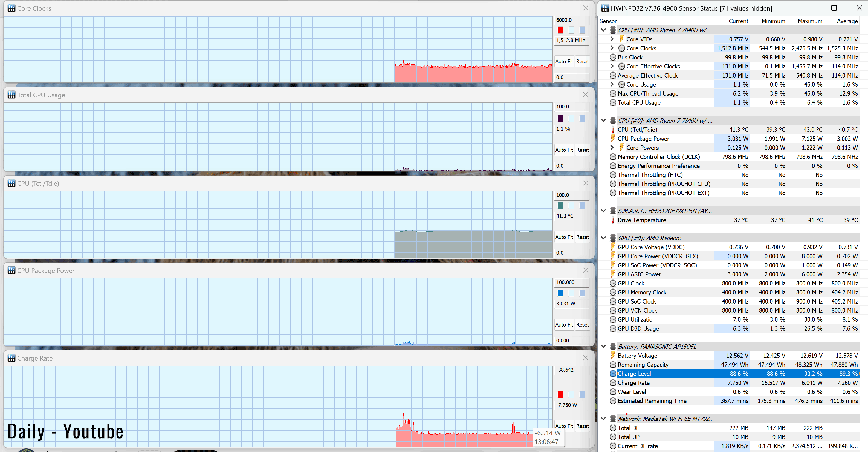Select the Charge Rate sensor row

(x=734, y=382)
